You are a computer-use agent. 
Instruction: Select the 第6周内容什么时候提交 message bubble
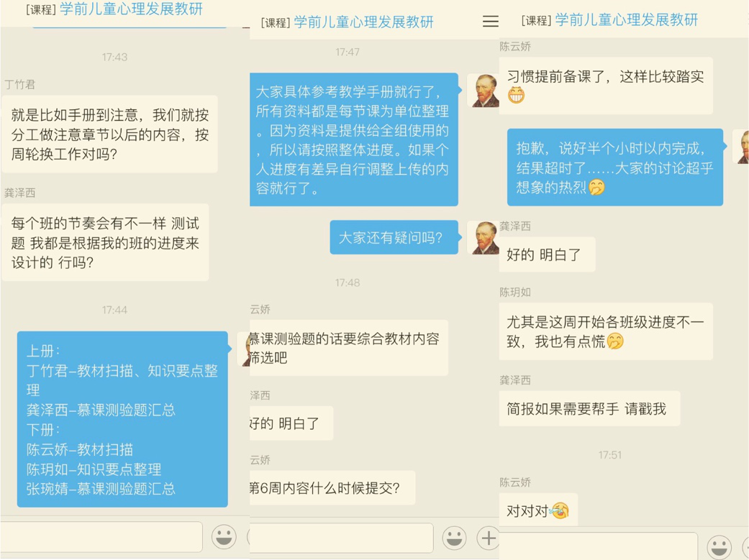pyautogui.click(x=332, y=488)
